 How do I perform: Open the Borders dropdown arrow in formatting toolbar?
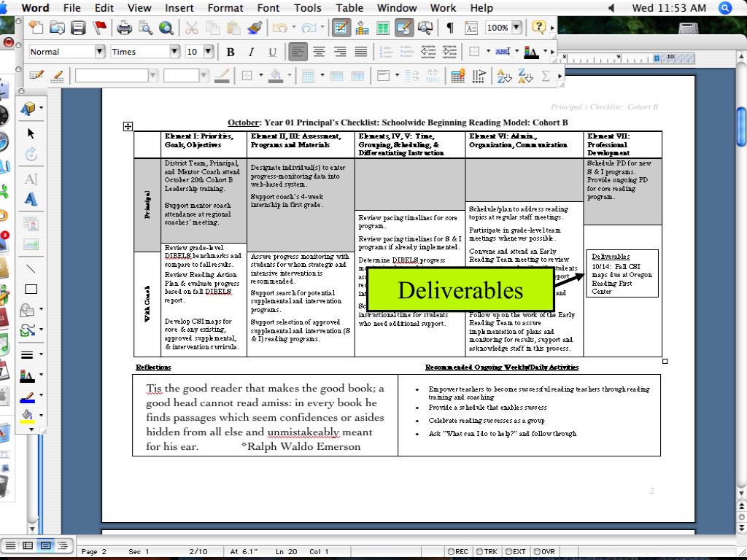[488, 52]
